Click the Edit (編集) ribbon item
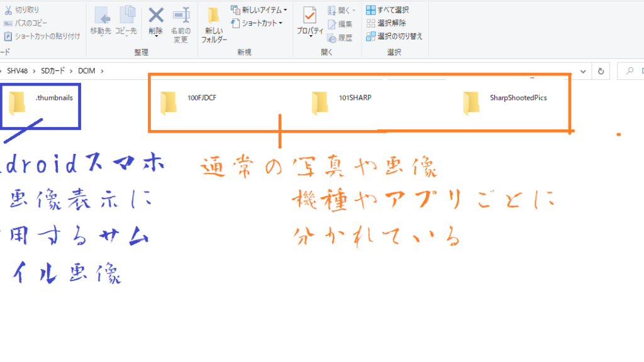 coord(340,24)
